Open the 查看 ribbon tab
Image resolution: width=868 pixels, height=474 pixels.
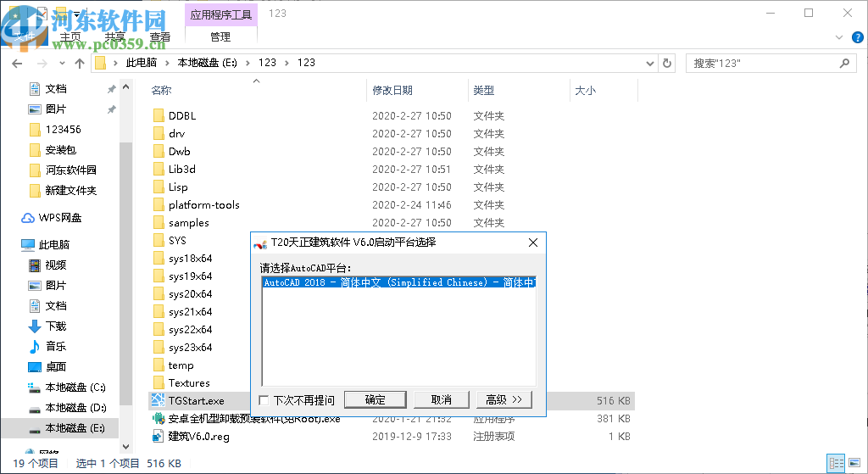pos(160,37)
